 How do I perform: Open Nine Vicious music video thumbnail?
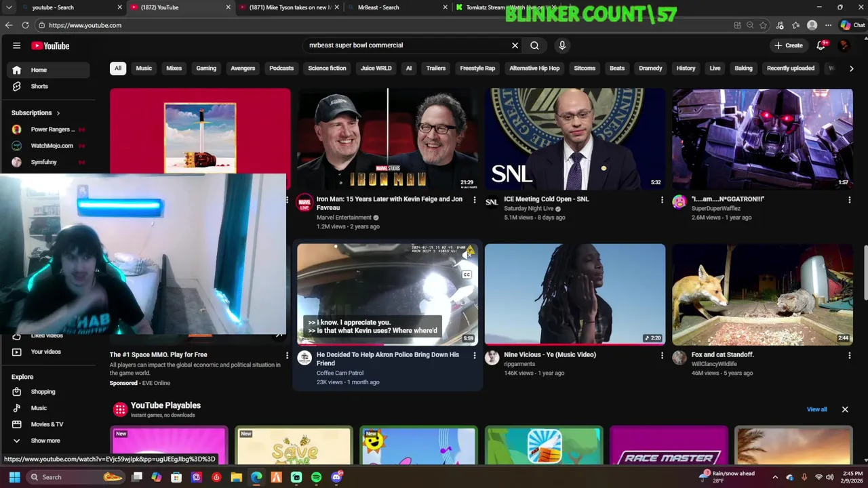point(575,294)
